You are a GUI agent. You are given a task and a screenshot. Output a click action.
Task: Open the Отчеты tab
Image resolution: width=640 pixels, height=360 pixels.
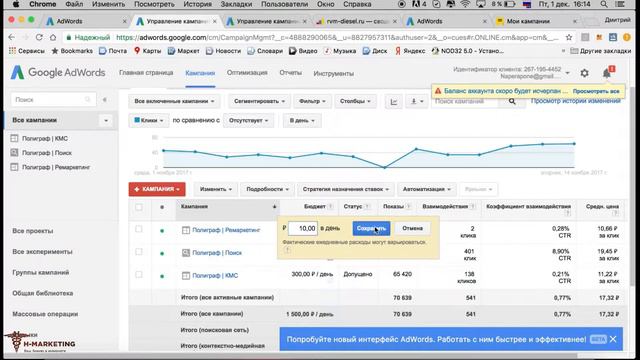click(291, 73)
